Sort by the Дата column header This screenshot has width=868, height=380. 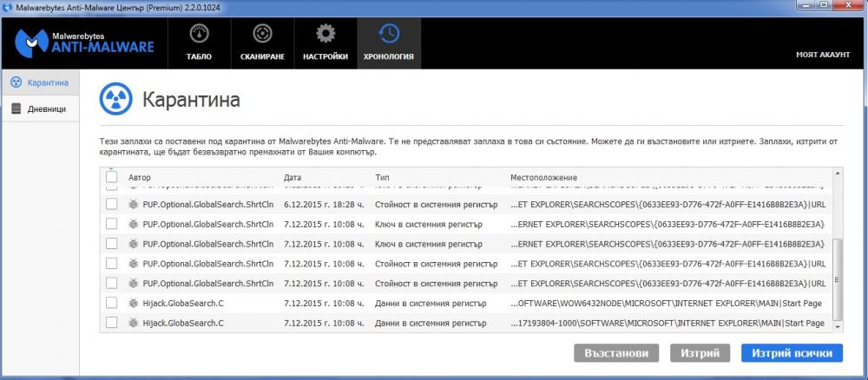tap(293, 178)
